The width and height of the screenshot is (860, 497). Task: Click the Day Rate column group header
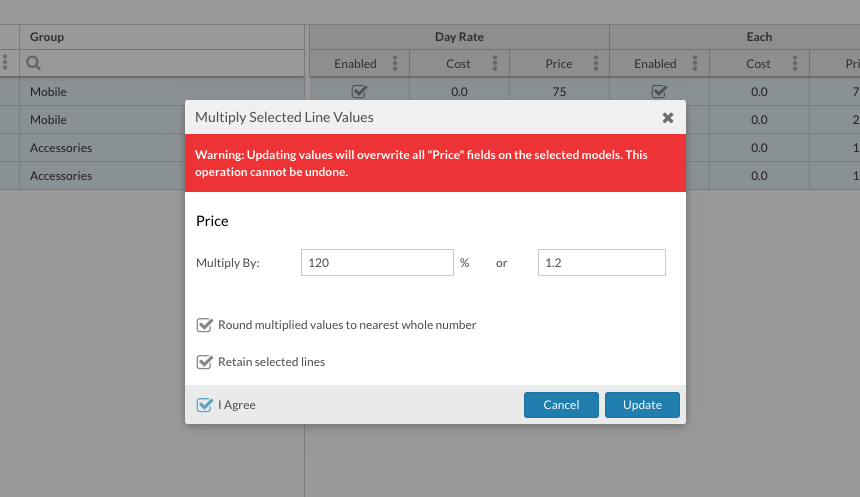pyautogui.click(x=459, y=37)
